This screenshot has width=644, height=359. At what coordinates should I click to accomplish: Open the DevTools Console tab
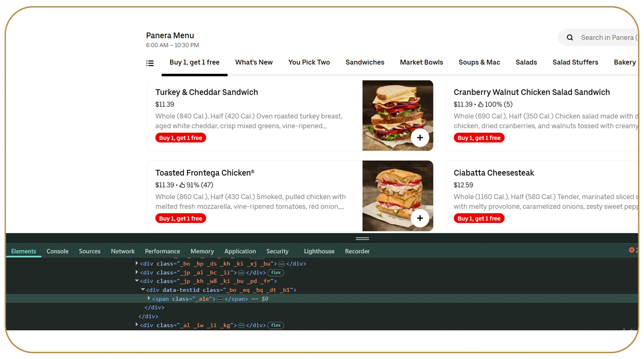coord(57,251)
